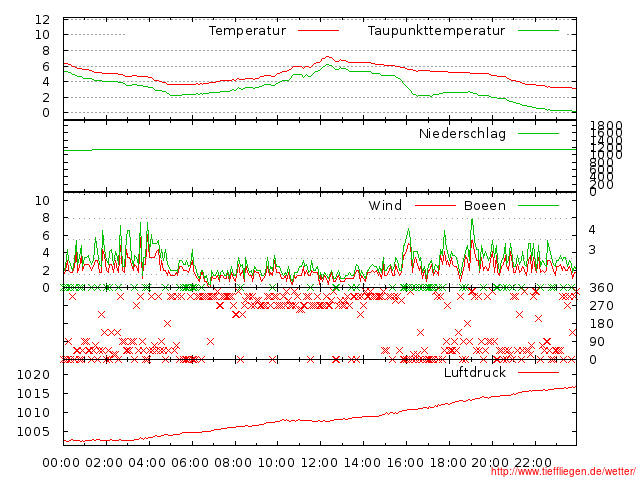This screenshot has width=640, height=480.
Task: Click the 04:00 time axis label
Action: 147,463
